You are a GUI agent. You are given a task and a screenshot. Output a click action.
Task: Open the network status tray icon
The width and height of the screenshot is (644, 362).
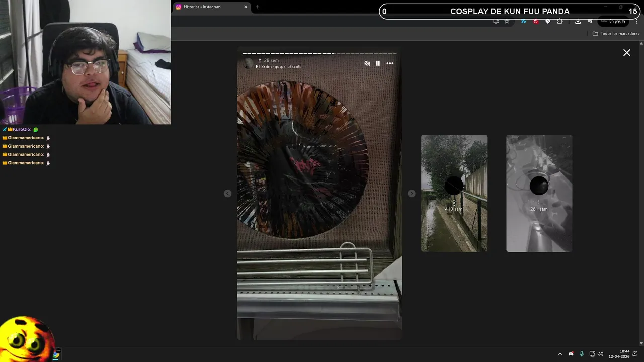(592, 354)
